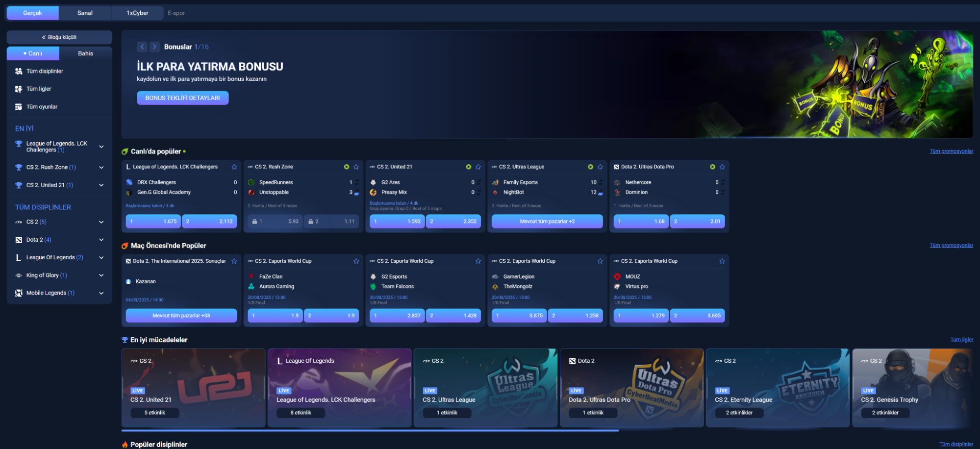
Task: Click the Tüm disiplinler sidebar icon
Action: 19,71
